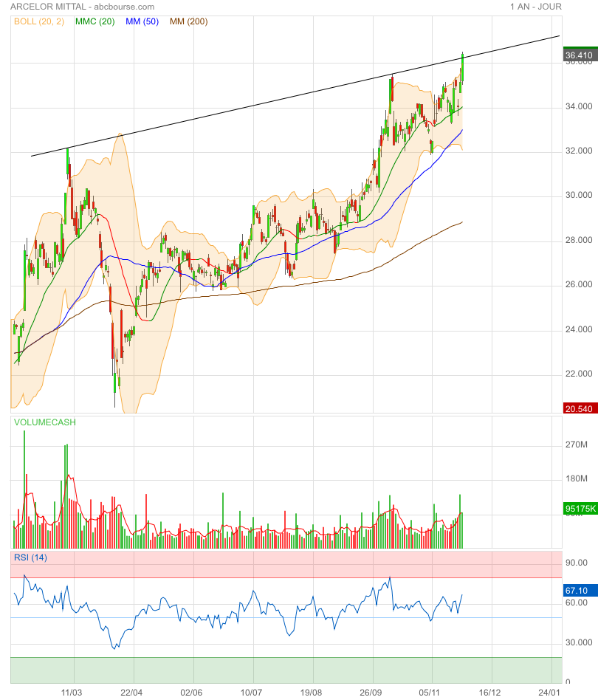Click the red 20.540 low price tag
598x700 pixels.
pyautogui.click(x=578, y=408)
